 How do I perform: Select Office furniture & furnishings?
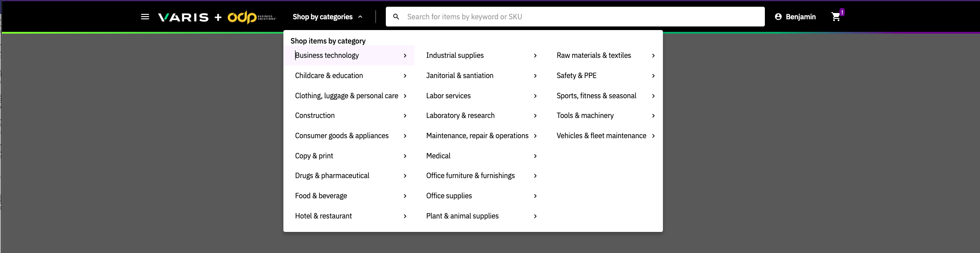(480, 175)
